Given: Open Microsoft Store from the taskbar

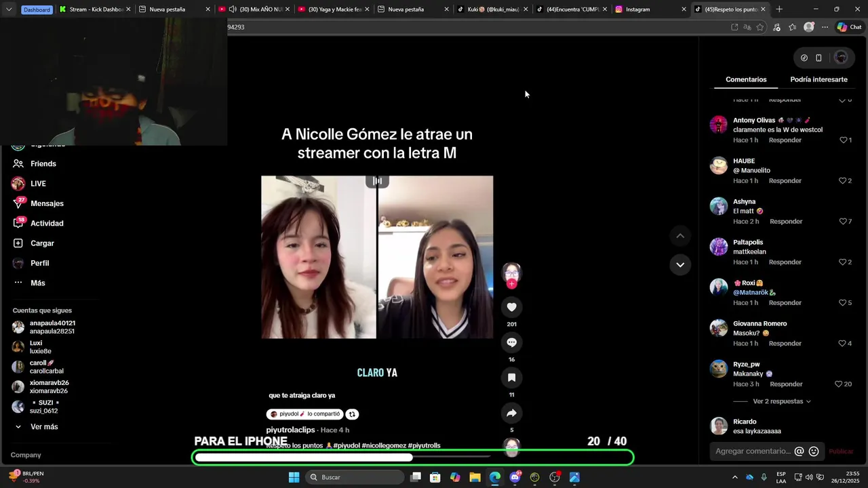Looking at the screenshot, I should click(x=435, y=477).
